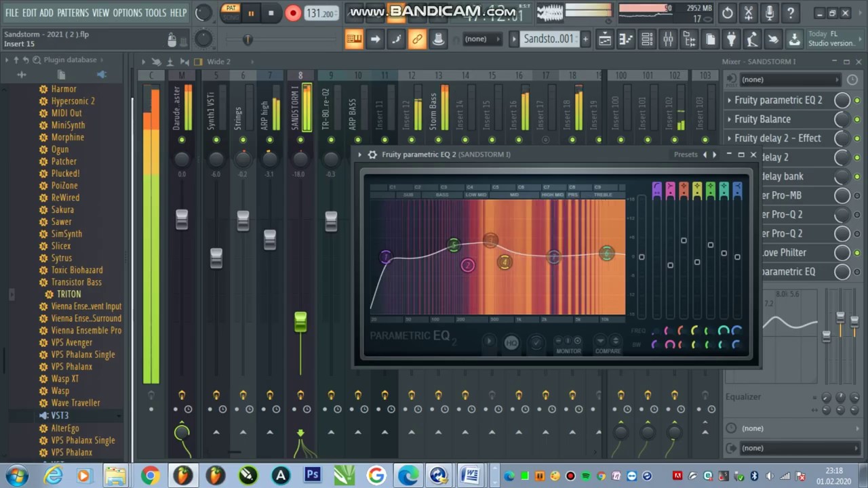Go to next preset arrow
Image resolution: width=868 pixels, height=488 pixels.
[714, 155]
